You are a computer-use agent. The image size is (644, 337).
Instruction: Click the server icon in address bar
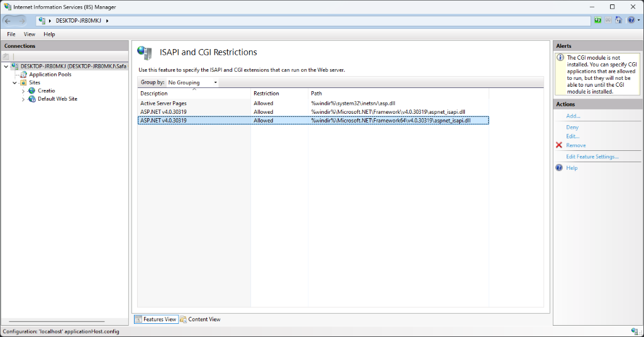click(42, 21)
